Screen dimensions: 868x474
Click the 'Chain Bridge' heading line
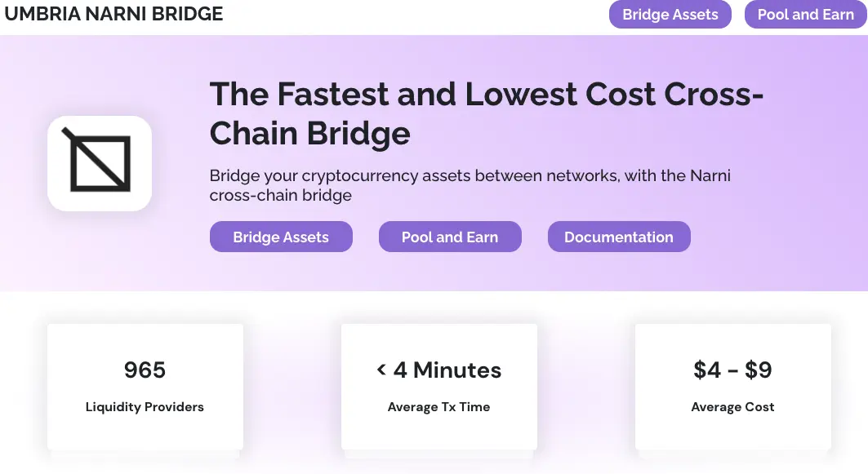(x=310, y=134)
